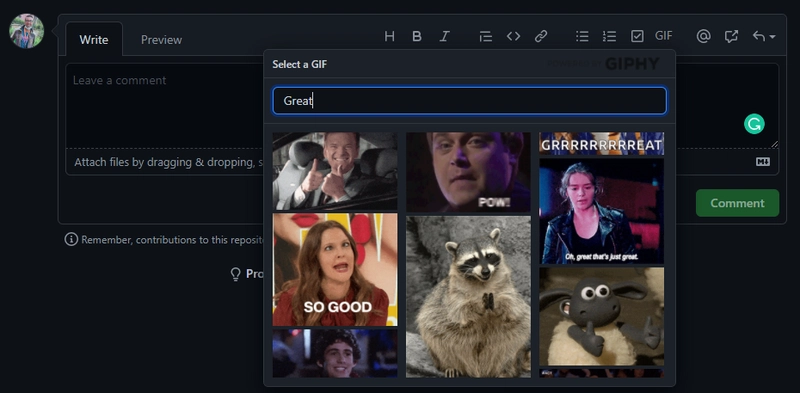The height and width of the screenshot is (393, 800).
Task: Open the GIF picker in the toolbar
Action: point(664,36)
